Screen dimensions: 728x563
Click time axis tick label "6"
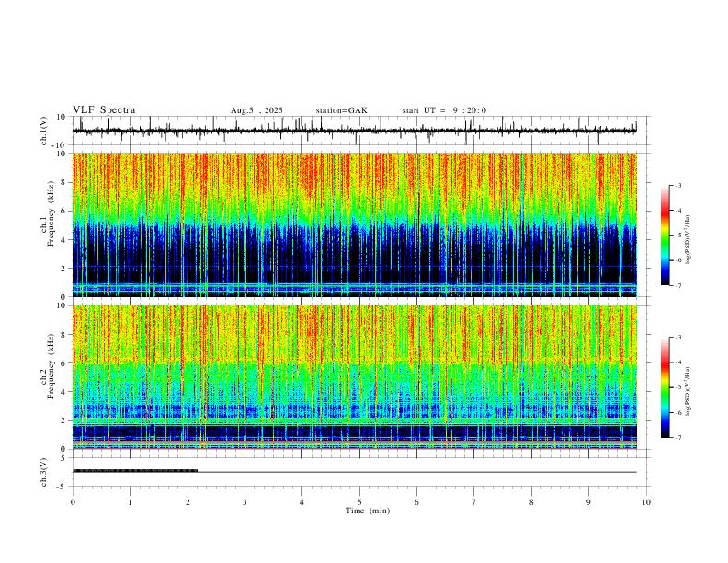click(416, 502)
